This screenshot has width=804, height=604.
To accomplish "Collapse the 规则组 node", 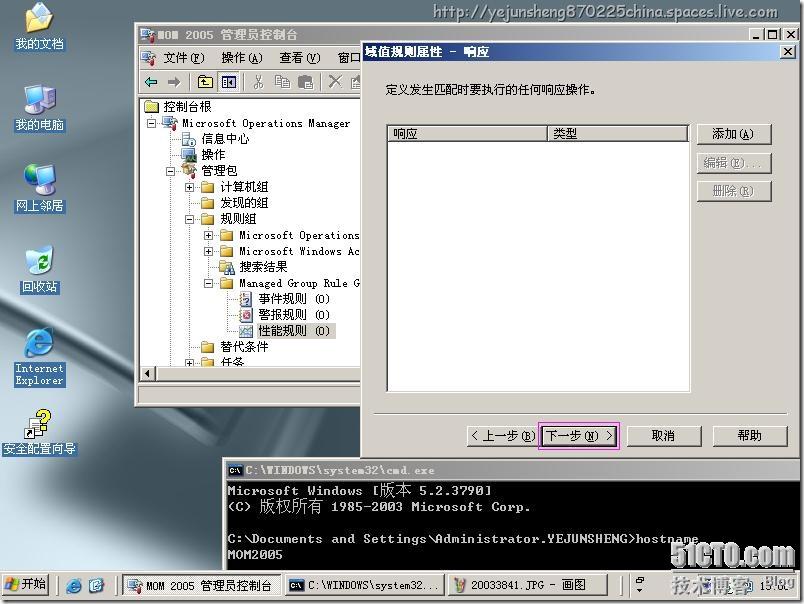I will (189, 219).
